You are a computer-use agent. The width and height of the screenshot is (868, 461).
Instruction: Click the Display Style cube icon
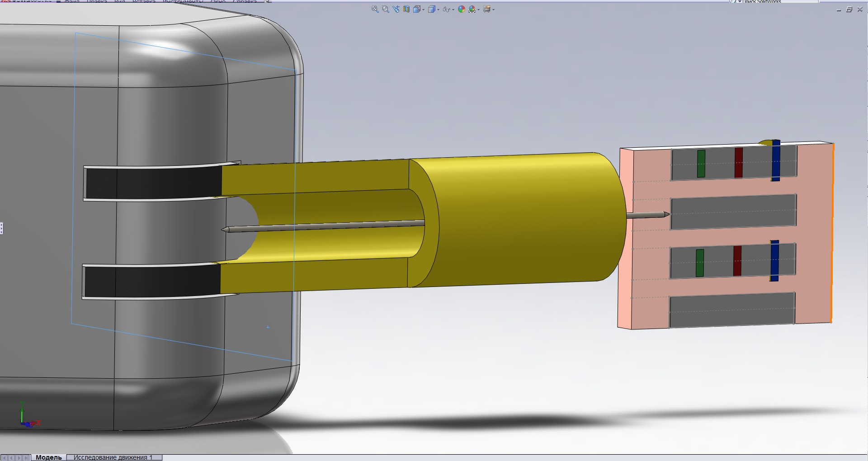431,9
